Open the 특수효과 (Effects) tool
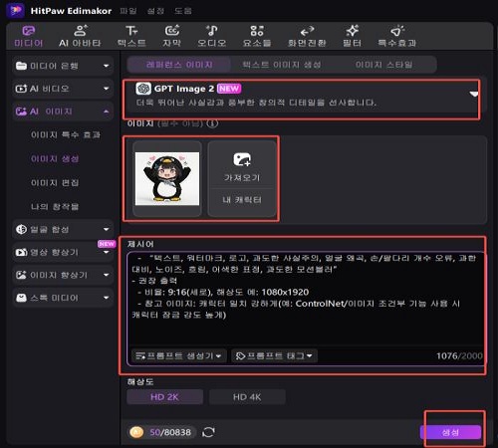Screen dimensions: 498x448 397,37
